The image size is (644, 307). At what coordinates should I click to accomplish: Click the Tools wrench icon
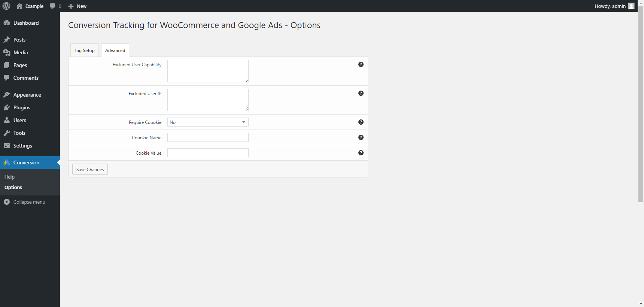click(7, 133)
